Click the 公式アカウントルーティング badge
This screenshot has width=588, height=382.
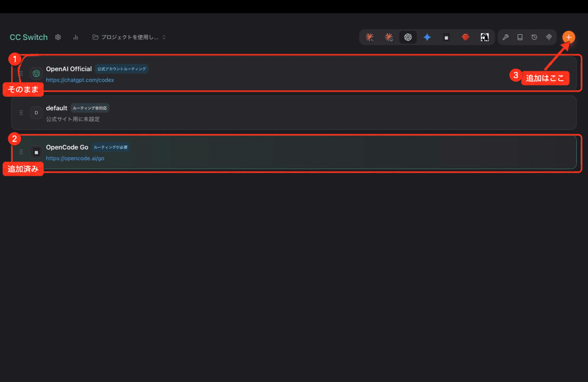pyautogui.click(x=122, y=69)
